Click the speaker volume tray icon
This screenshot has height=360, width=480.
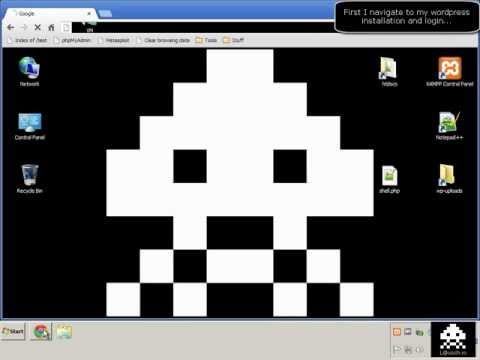click(x=419, y=350)
